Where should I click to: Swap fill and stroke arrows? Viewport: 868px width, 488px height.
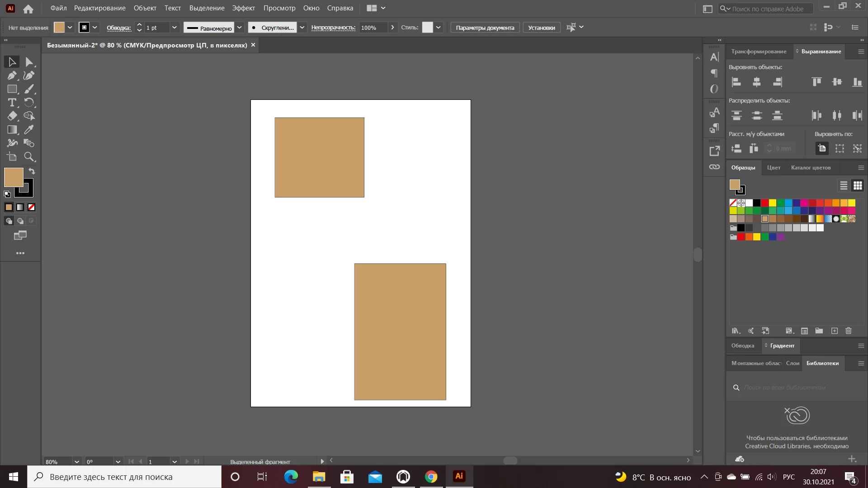coord(32,171)
